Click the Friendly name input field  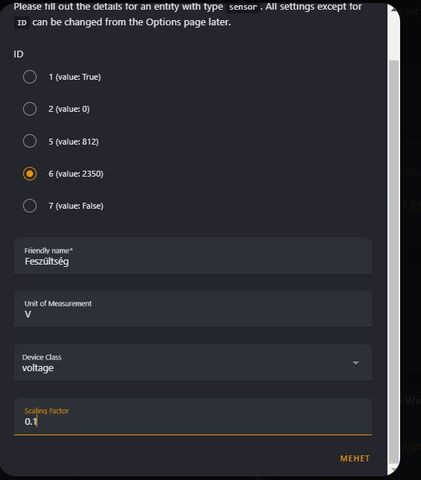pyautogui.click(x=193, y=256)
